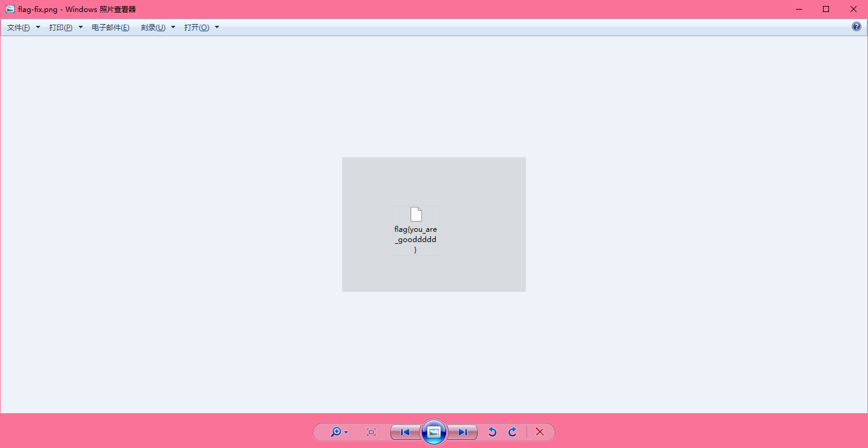Start the slideshow with center round button
The image size is (868, 448).
[x=434, y=432]
